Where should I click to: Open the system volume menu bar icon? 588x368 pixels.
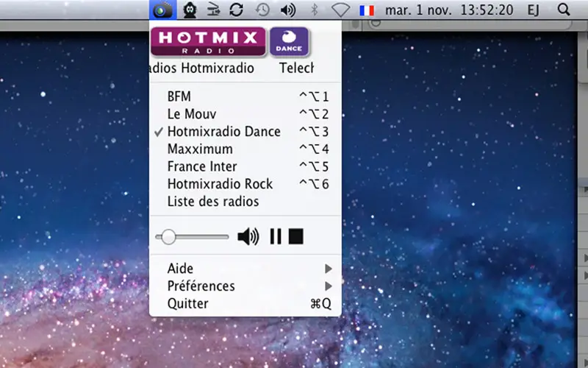[x=288, y=10]
